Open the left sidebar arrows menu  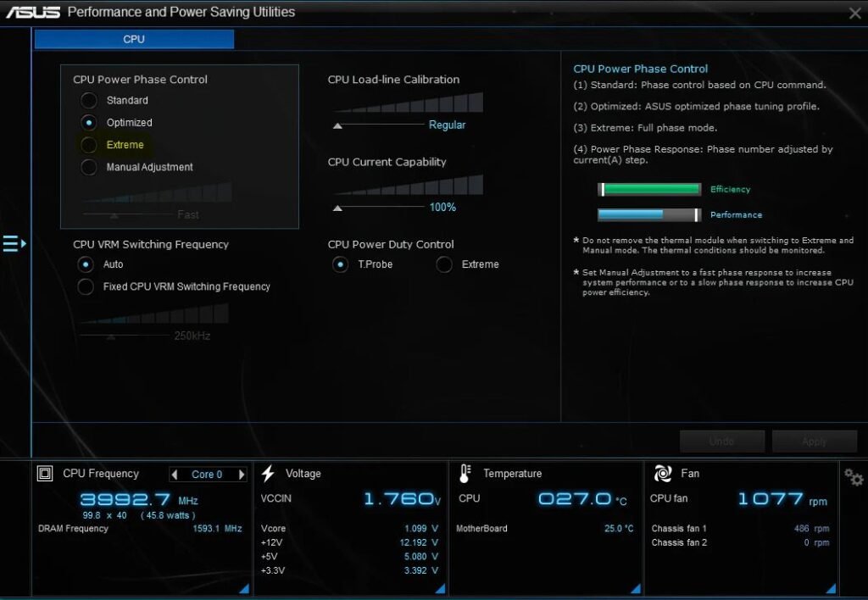(14, 243)
